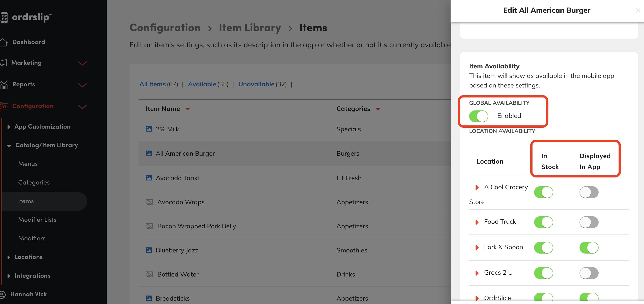Click the Marketing megaphone icon
Image resolution: width=644 pixels, height=304 pixels.
click(x=3, y=63)
